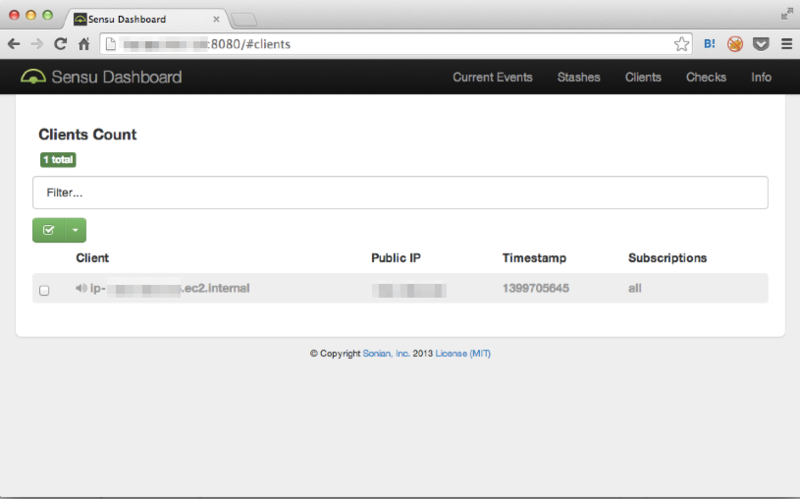This screenshot has width=800, height=499.
Task: Bookmark this page with the star
Action: tap(681, 44)
